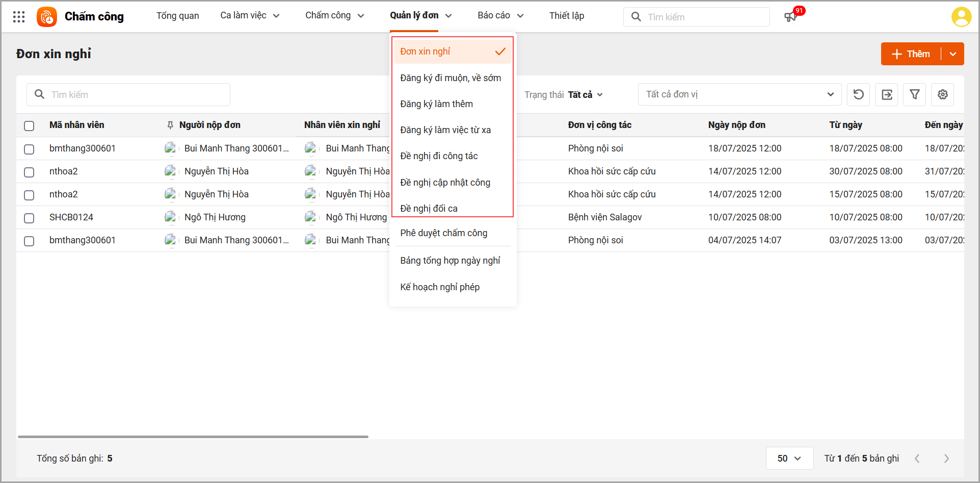This screenshot has width=980, height=483.
Task: Check the SHCB0124 row checkbox
Action: click(x=29, y=218)
